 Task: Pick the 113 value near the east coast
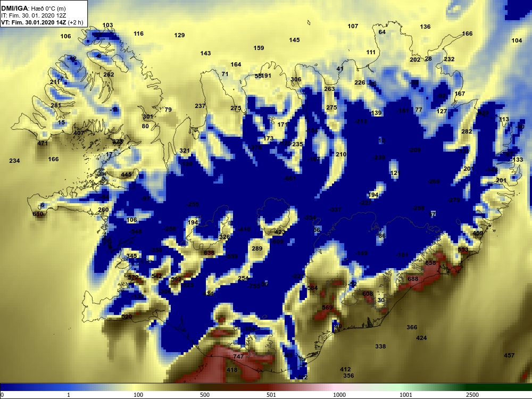point(504,119)
